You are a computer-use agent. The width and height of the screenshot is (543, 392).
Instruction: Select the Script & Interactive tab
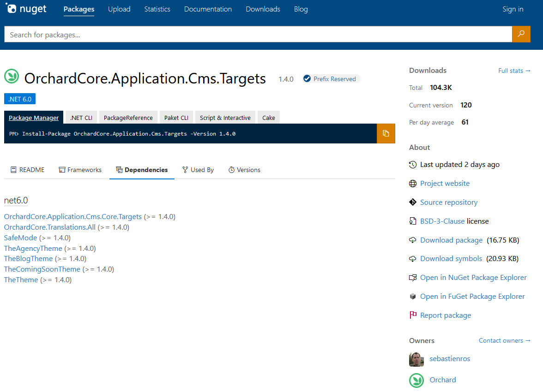tap(225, 117)
